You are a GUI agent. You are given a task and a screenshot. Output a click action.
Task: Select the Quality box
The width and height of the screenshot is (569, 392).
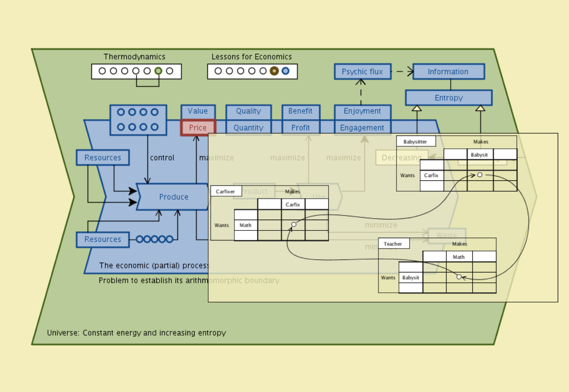click(x=248, y=111)
